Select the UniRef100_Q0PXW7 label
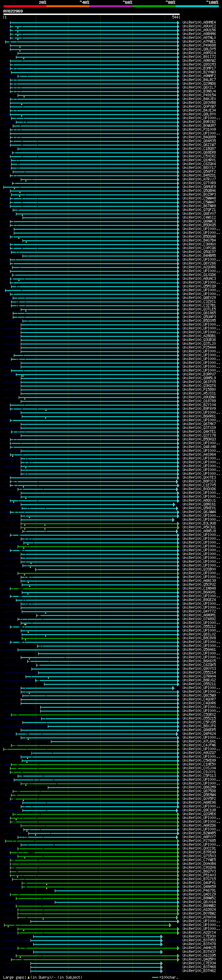 [x=199, y=106]
